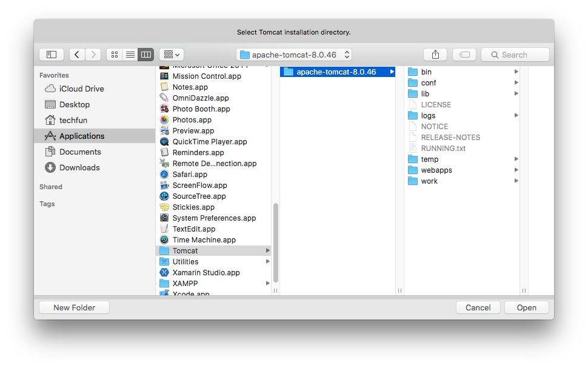Select the Tomcat folder
The image size is (588, 368).
[x=214, y=250]
